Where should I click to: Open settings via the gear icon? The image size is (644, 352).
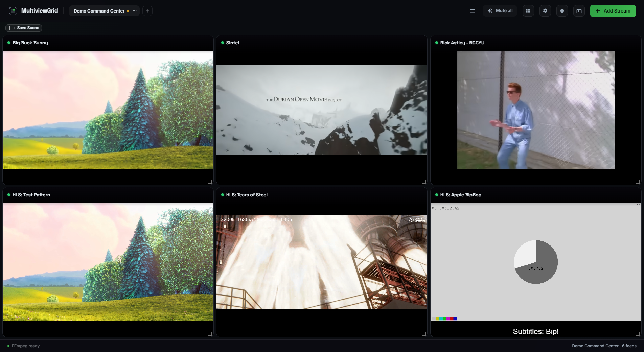545,11
